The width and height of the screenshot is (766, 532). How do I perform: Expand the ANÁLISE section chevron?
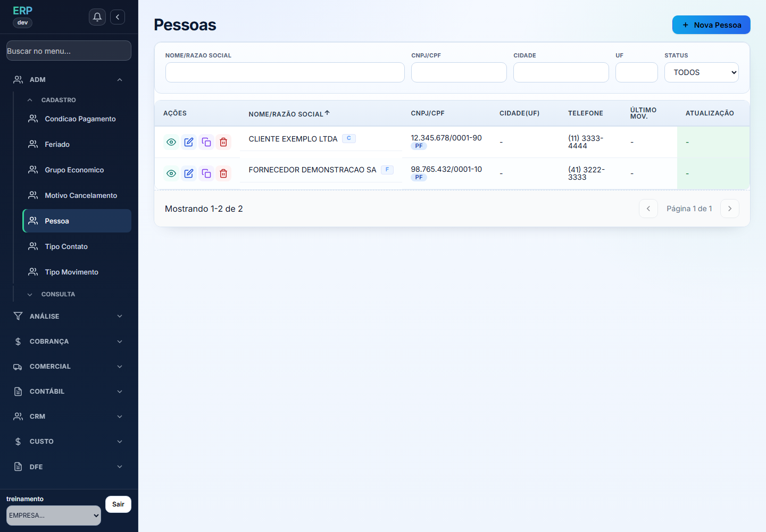(x=120, y=316)
